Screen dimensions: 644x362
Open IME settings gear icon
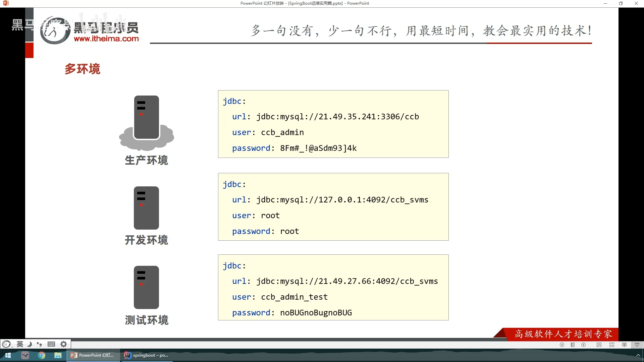click(63, 344)
